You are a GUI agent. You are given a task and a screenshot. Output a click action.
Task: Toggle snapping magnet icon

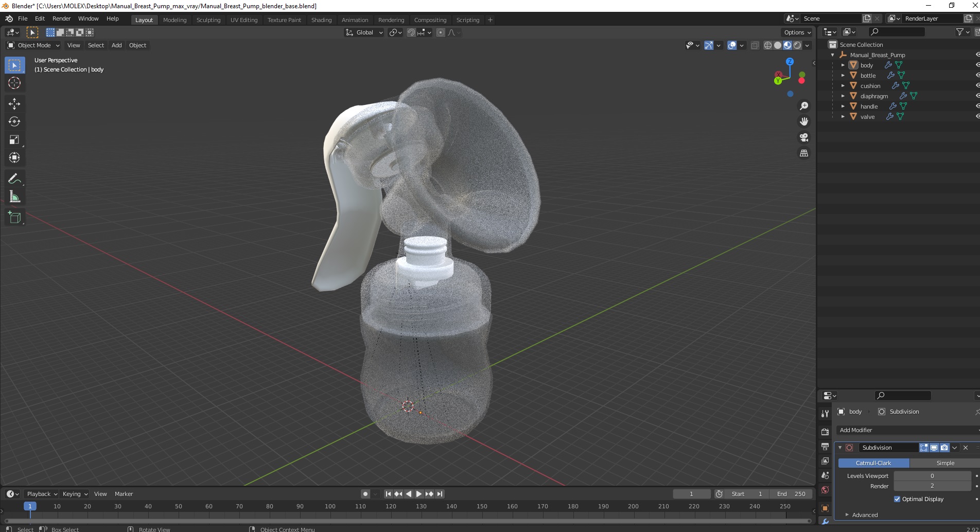pyautogui.click(x=411, y=32)
